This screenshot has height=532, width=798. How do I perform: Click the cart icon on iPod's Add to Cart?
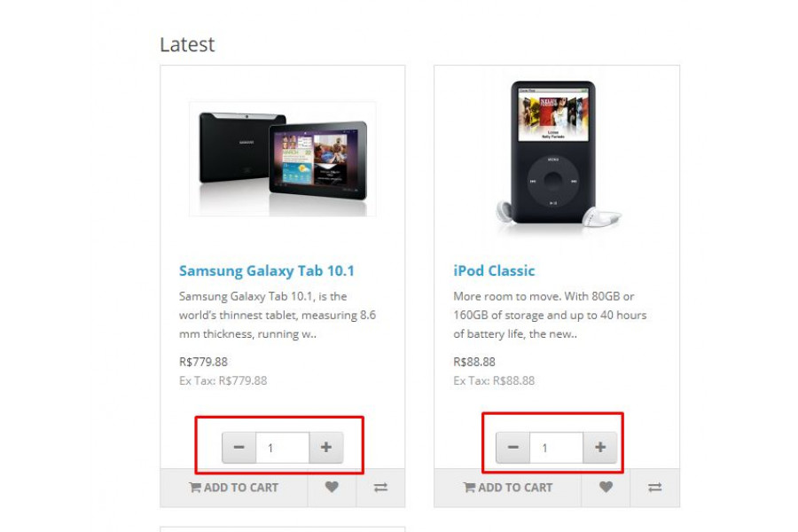[469, 488]
